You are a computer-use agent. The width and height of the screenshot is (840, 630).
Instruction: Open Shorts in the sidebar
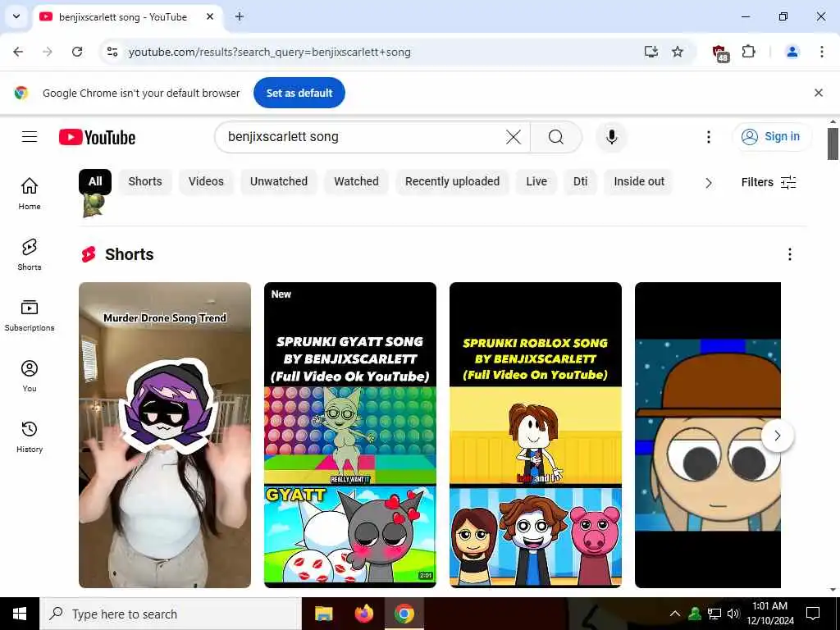tap(30, 254)
